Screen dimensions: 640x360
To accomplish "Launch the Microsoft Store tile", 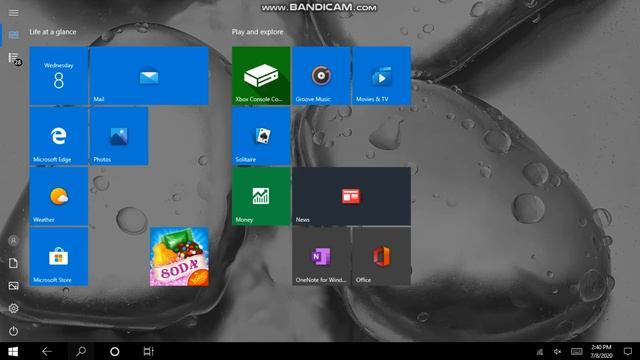I will 59,257.
